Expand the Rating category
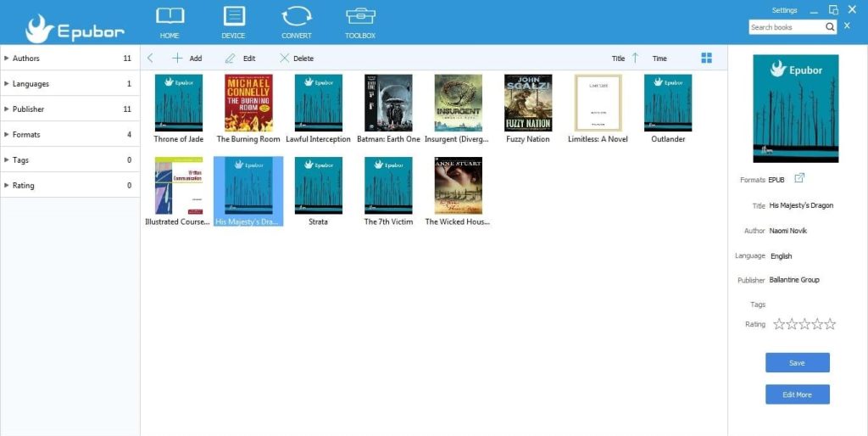 tap(70, 186)
